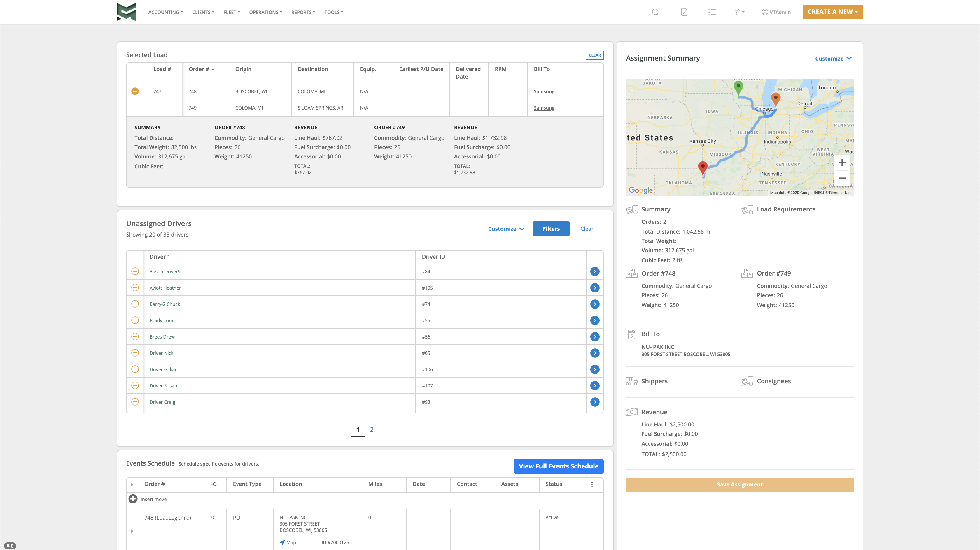
Task: Zoom in on the map with plus control
Action: pyautogui.click(x=842, y=163)
